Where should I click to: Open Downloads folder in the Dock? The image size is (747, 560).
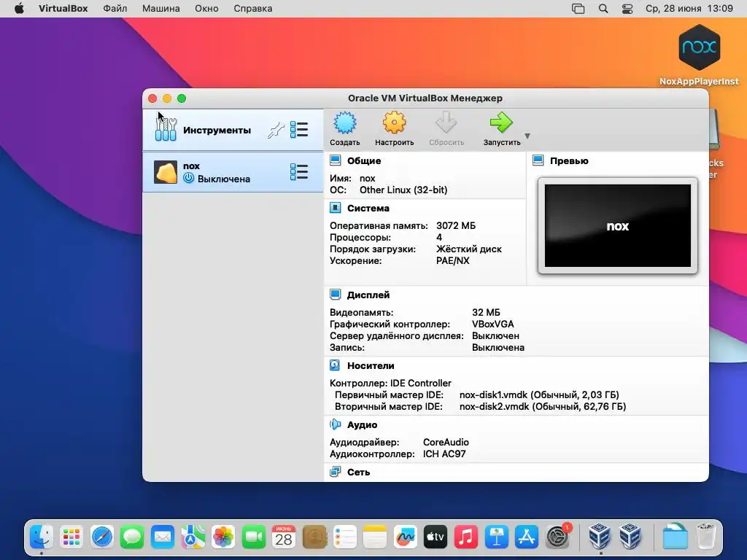[675, 537]
